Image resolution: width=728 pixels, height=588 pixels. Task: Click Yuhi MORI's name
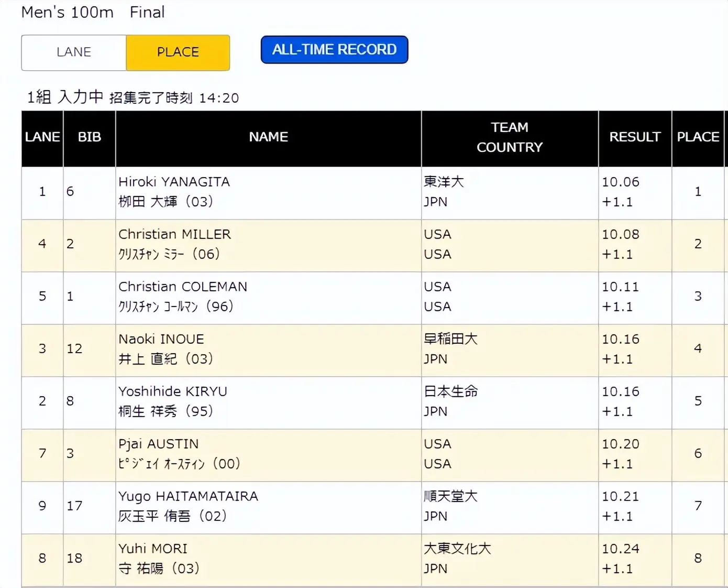point(152,549)
